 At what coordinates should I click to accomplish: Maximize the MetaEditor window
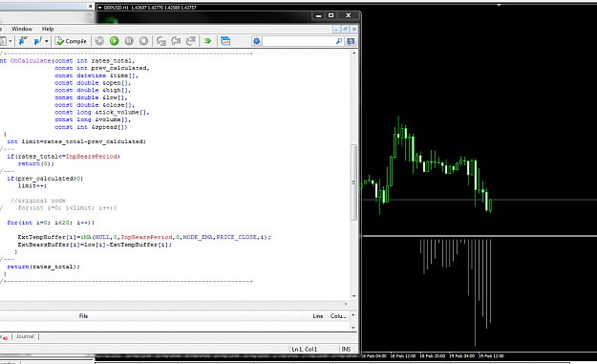[330, 15]
